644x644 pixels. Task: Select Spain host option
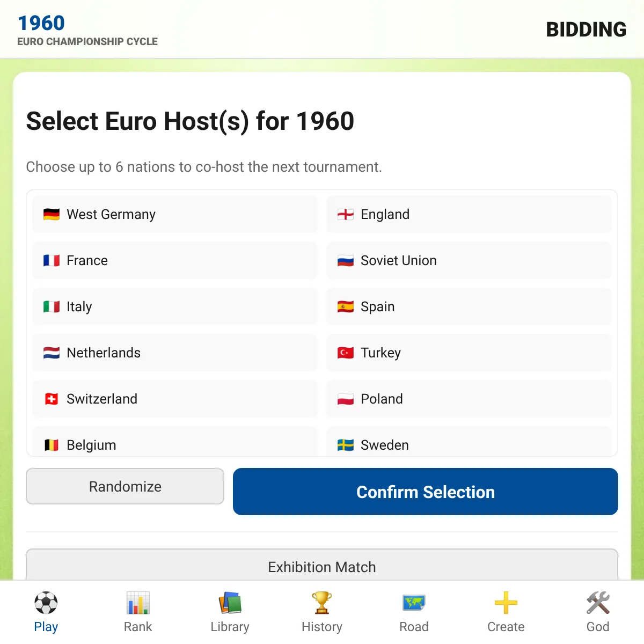click(469, 306)
